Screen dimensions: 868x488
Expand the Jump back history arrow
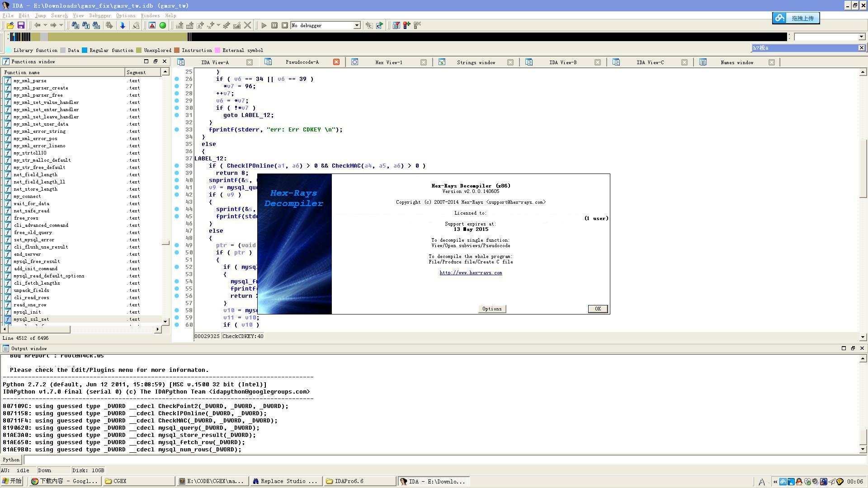point(45,25)
